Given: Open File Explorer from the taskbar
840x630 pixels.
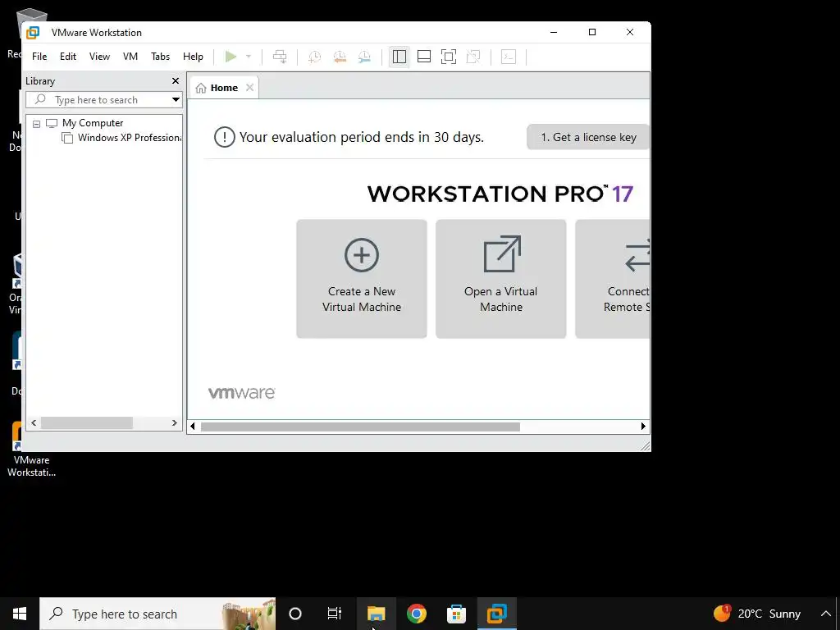Looking at the screenshot, I should click(x=376, y=614).
